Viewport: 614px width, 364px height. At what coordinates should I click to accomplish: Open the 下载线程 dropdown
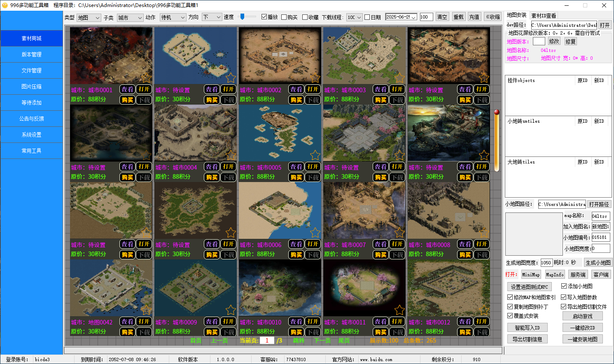[354, 17]
